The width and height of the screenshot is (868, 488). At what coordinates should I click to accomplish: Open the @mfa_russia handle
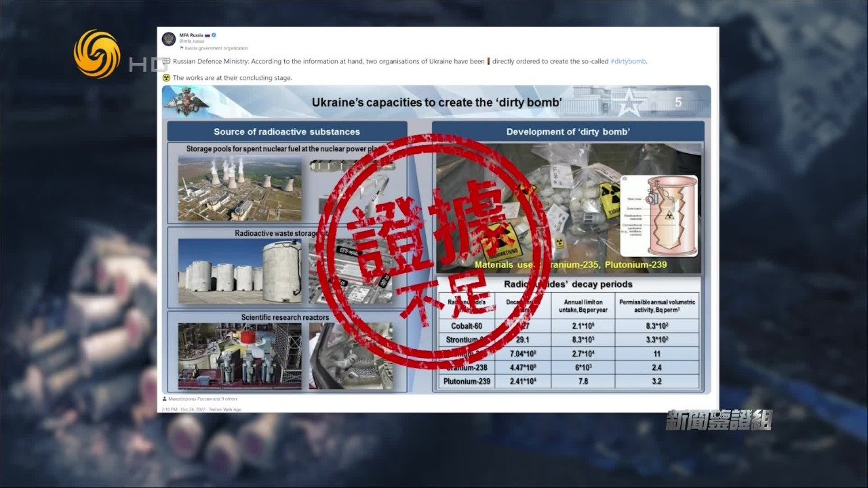point(191,41)
